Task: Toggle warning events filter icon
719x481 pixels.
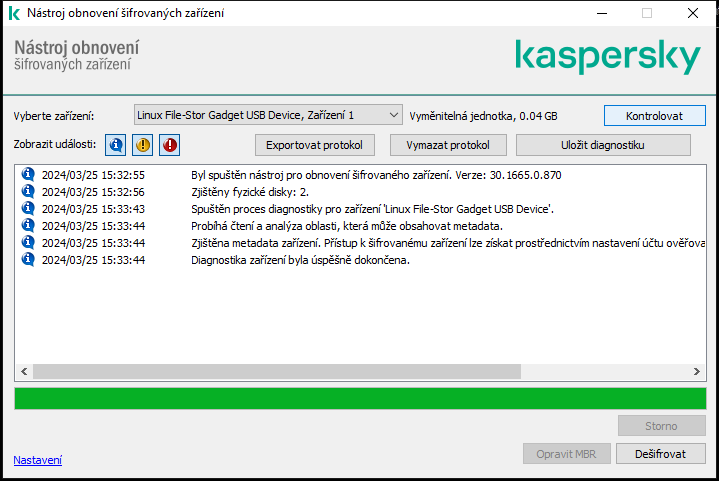Action: 143,145
